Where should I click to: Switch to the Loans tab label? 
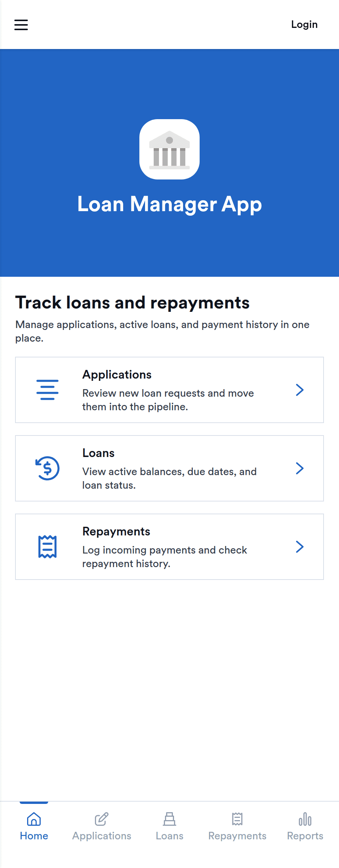(x=169, y=836)
